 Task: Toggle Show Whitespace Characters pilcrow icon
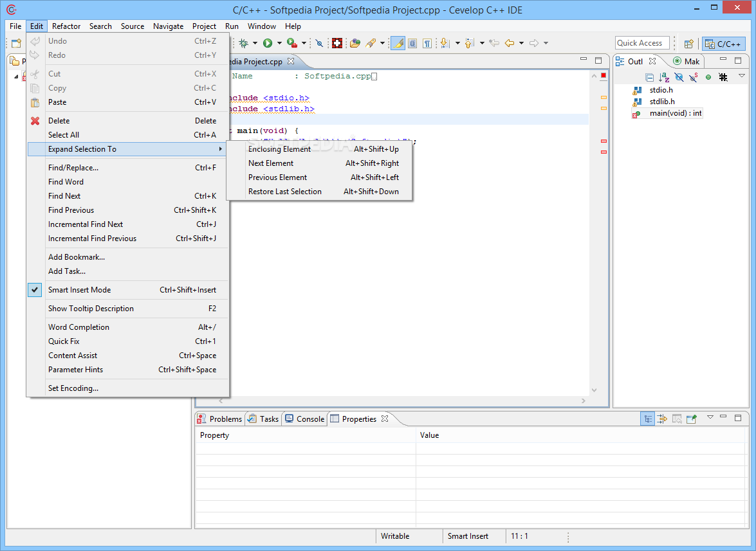427,43
